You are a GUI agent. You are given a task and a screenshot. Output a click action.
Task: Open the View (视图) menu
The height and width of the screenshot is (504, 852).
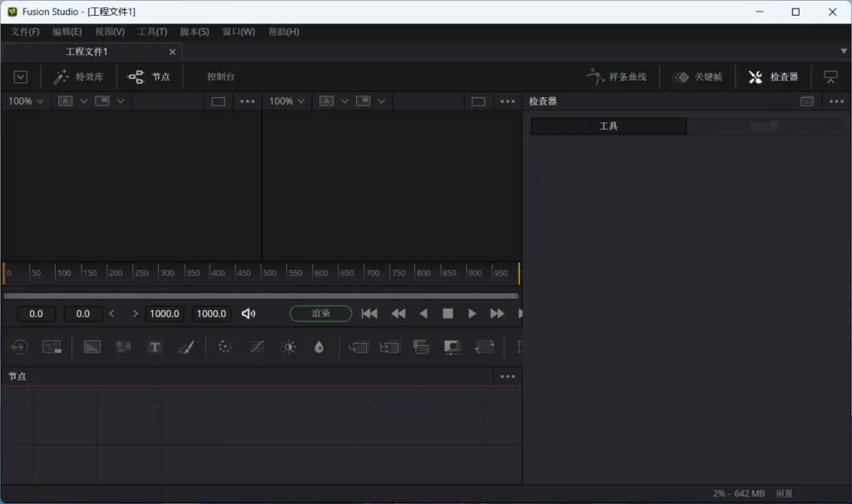110,32
